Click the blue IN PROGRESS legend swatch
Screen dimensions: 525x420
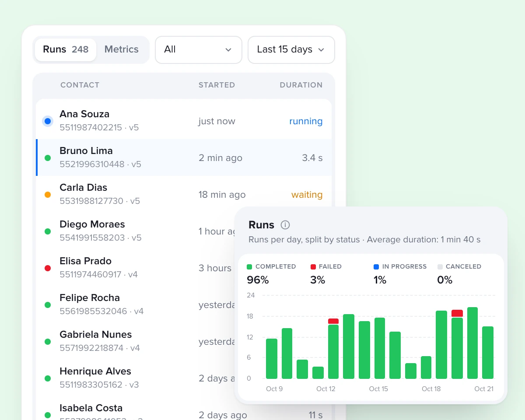[376, 266]
